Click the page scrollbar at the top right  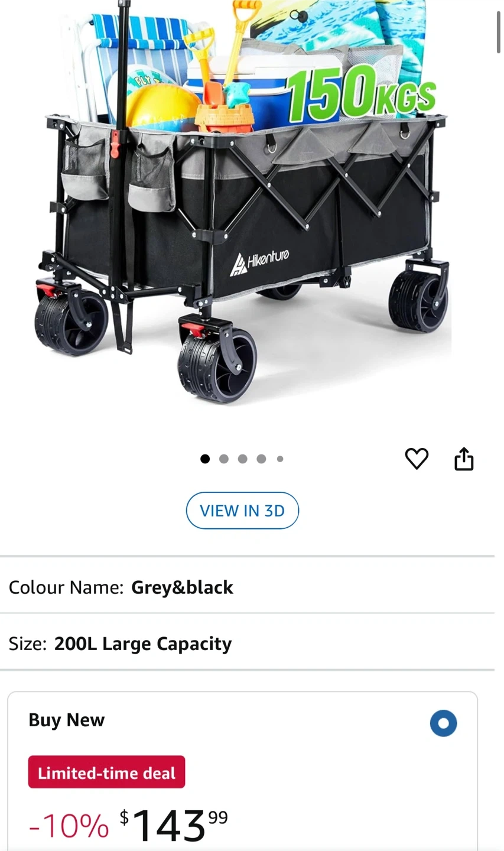click(x=499, y=33)
